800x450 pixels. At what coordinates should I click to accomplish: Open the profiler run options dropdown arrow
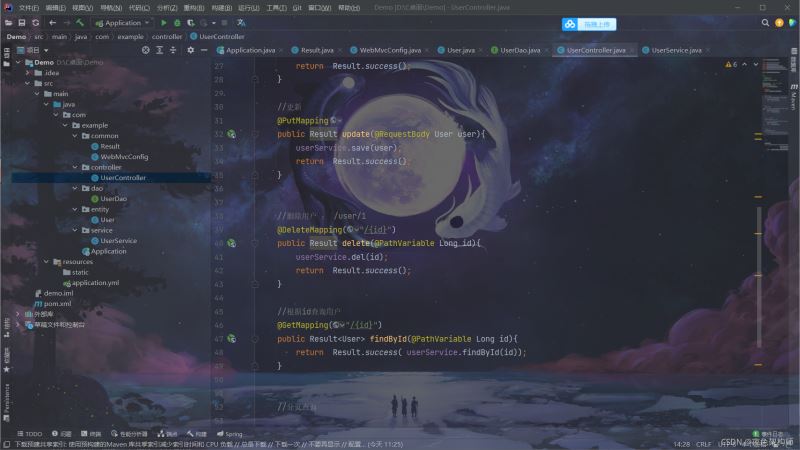(x=214, y=23)
